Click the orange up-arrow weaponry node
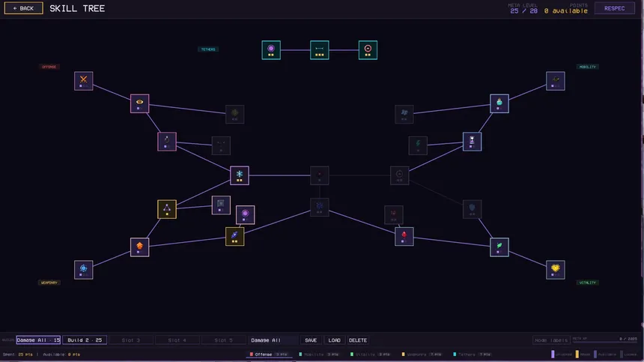The image size is (644, 362). (x=139, y=247)
